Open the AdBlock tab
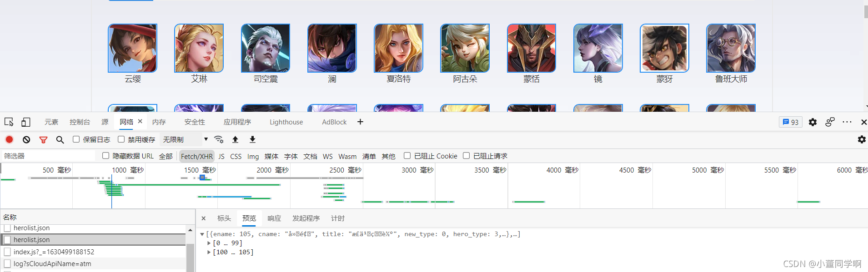Viewport: 868px width, 272px height. 334,122
